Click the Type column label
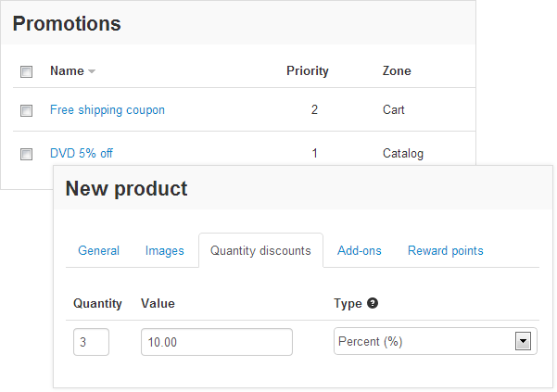 coord(348,304)
